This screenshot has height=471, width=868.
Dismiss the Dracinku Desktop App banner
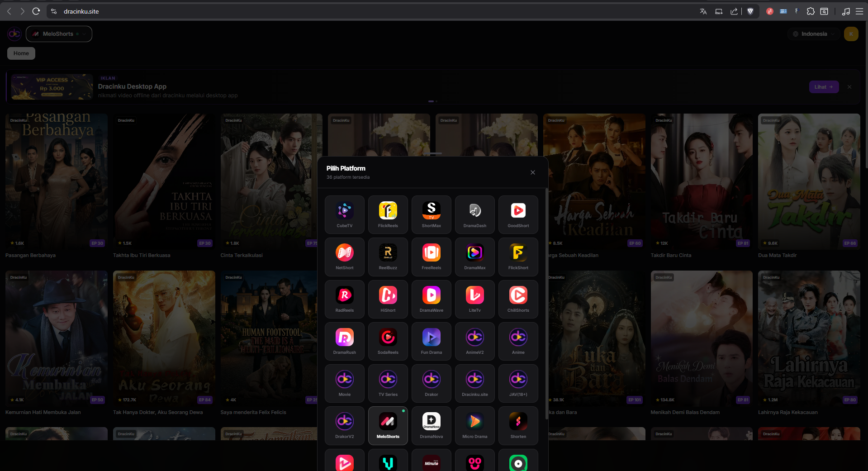[849, 87]
